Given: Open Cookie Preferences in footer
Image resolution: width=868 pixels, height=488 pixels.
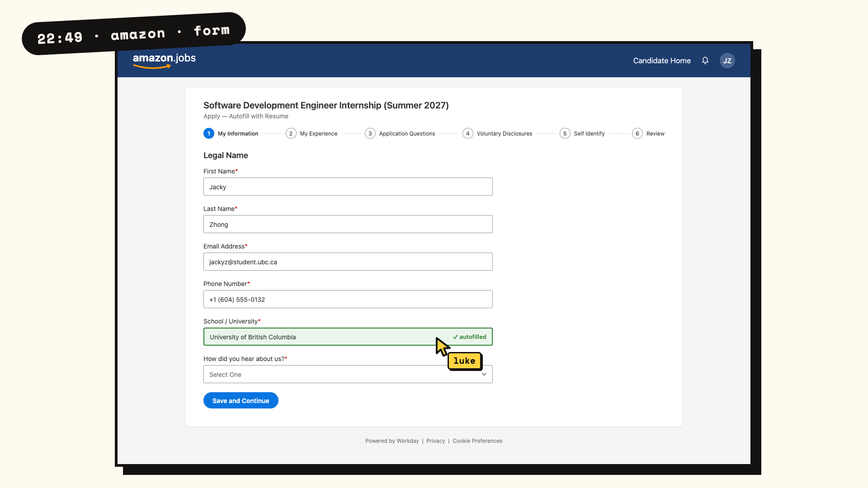Looking at the screenshot, I should tap(477, 441).
